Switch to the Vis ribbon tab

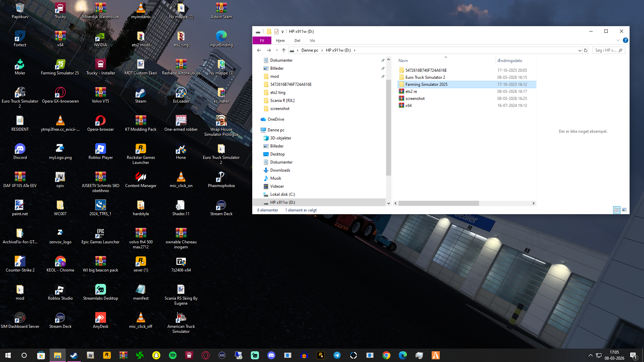point(312,41)
